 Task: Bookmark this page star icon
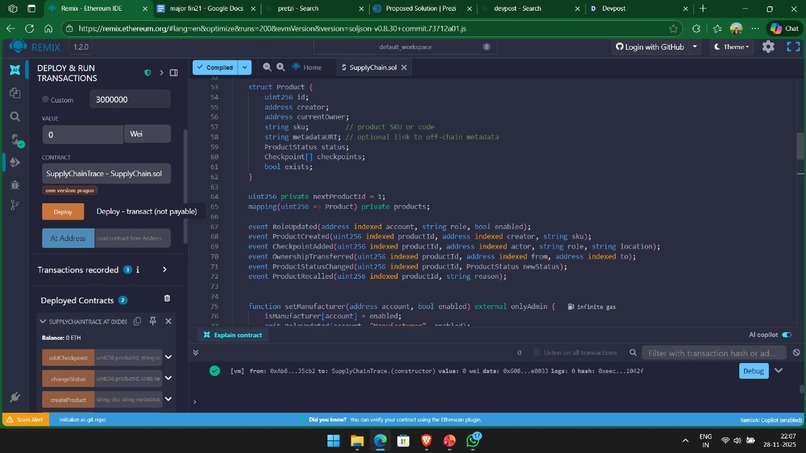pyautogui.click(x=673, y=29)
